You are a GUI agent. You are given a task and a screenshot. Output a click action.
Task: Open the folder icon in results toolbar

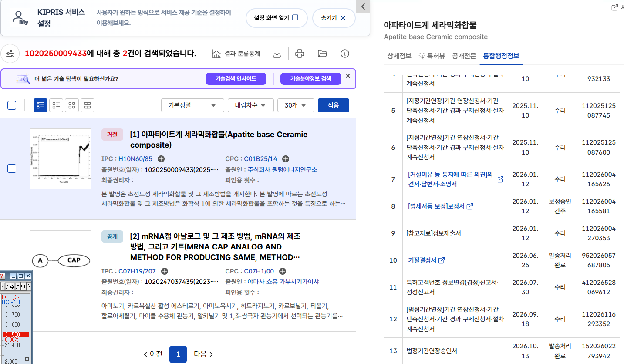click(322, 54)
